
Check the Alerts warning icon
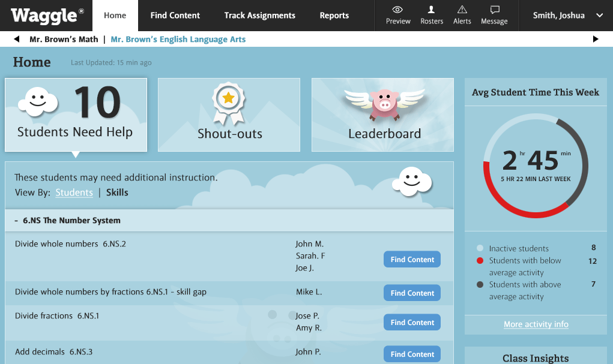462,10
